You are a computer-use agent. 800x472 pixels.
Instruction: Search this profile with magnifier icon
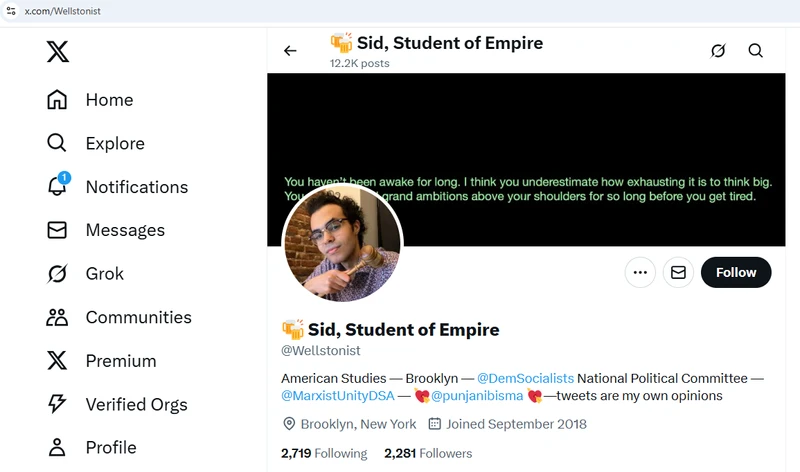pos(756,51)
